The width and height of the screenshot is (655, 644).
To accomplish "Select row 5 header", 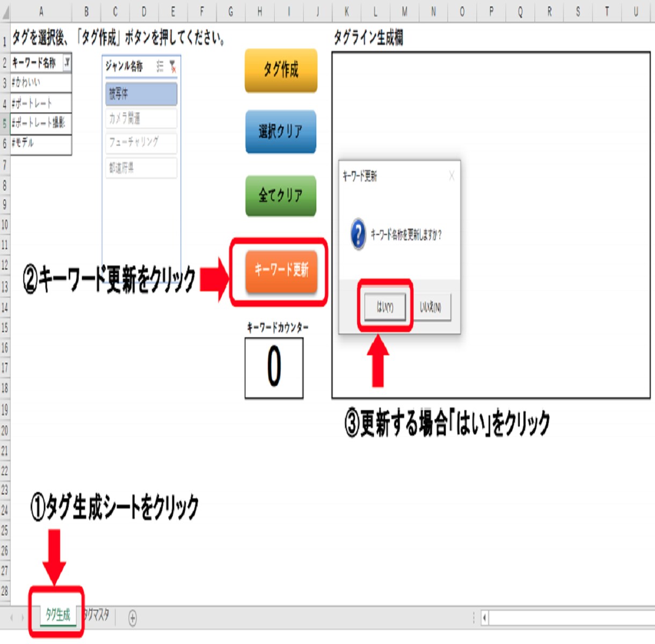I will pos(5,123).
